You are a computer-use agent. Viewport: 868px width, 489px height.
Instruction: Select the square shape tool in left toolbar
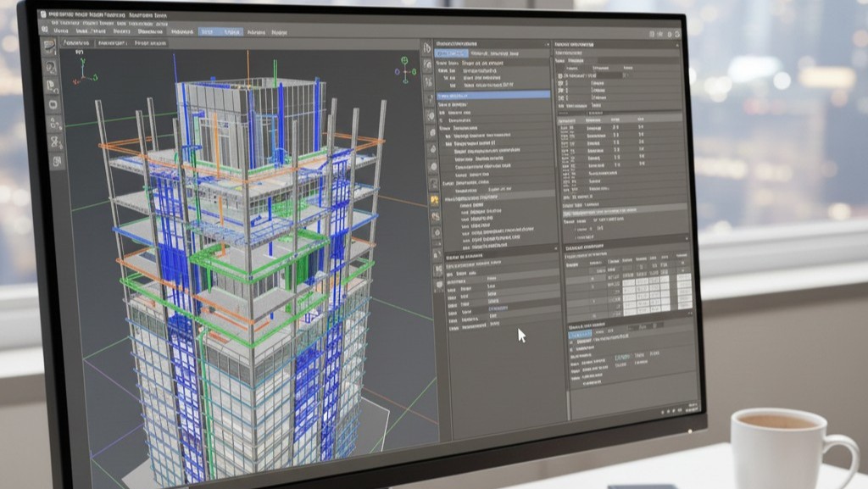tap(53, 103)
